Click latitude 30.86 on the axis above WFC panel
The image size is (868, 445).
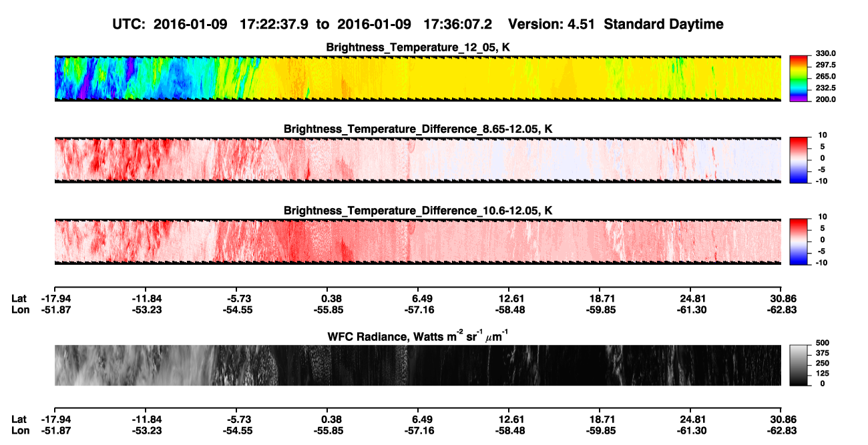[x=782, y=298]
